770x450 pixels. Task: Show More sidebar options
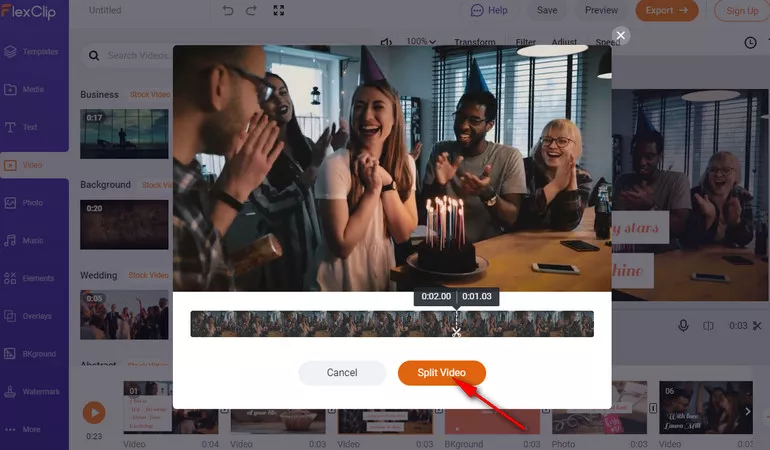click(23, 429)
